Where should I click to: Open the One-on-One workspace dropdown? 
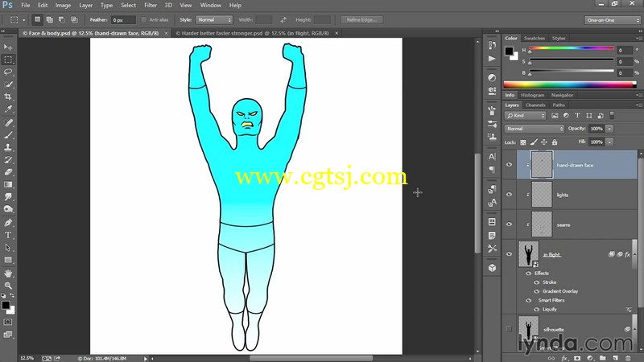(612, 20)
